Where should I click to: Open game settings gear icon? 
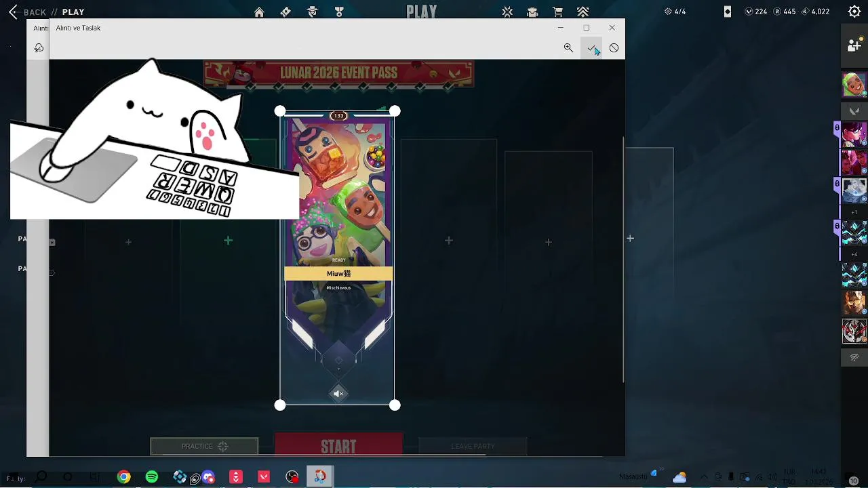click(x=854, y=12)
